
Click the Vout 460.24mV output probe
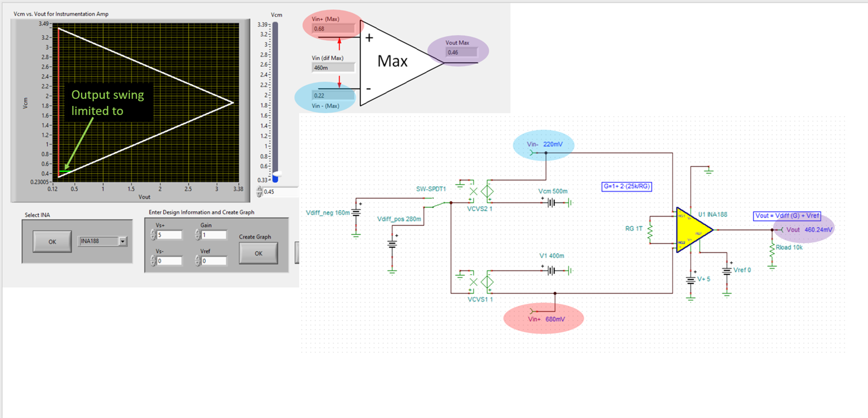[x=803, y=230]
